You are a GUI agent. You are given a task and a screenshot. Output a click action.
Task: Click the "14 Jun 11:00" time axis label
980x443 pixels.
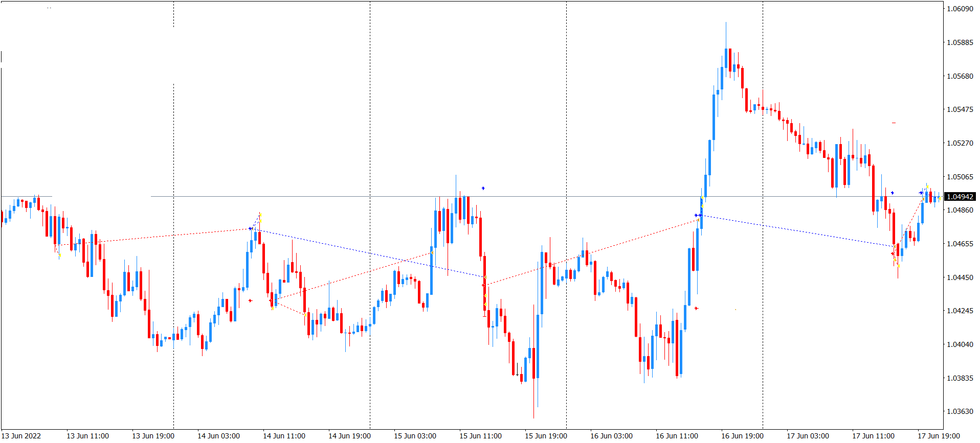click(284, 436)
